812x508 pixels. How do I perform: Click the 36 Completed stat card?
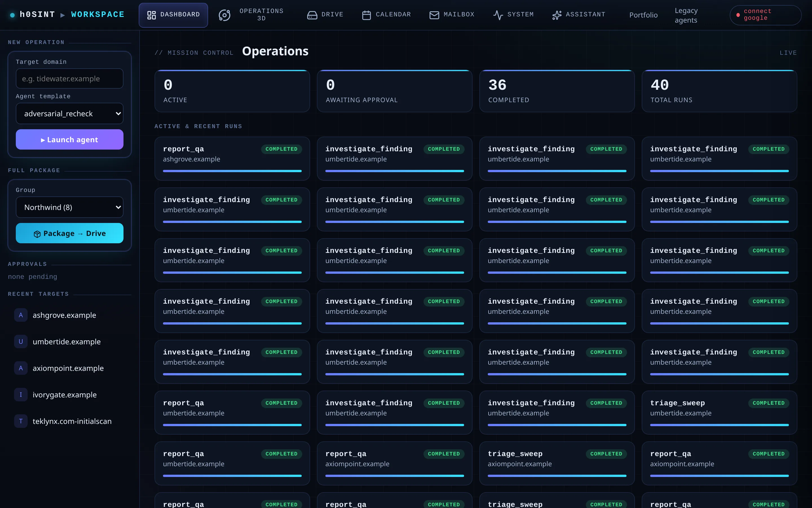(557, 91)
